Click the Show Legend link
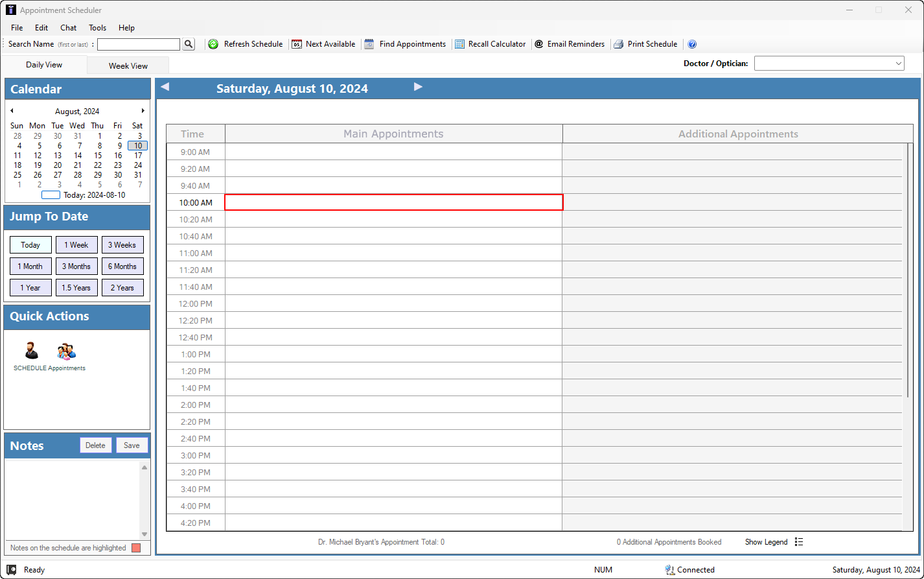The height and width of the screenshot is (579, 924). click(767, 542)
